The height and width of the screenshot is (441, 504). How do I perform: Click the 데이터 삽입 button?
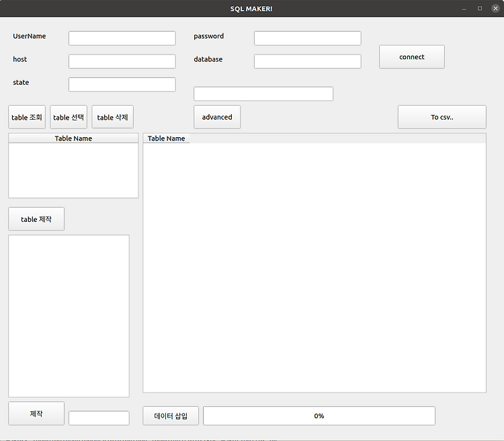tap(171, 416)
